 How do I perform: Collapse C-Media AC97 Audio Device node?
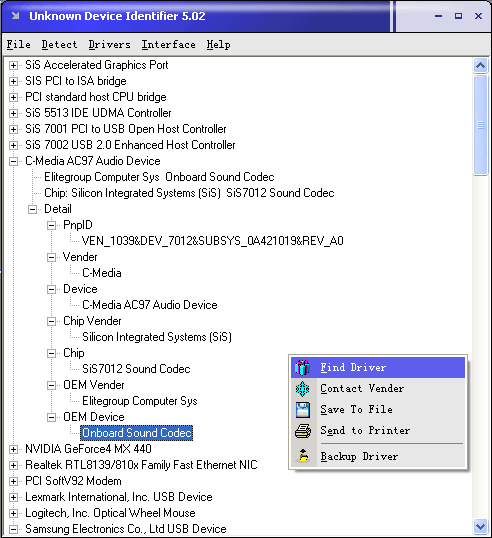[13, 161]
